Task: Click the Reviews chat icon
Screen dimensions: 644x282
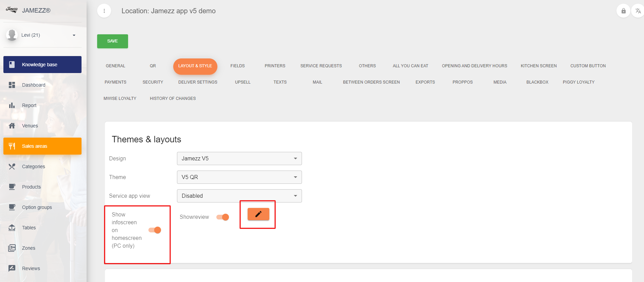Action: [12, 268]
